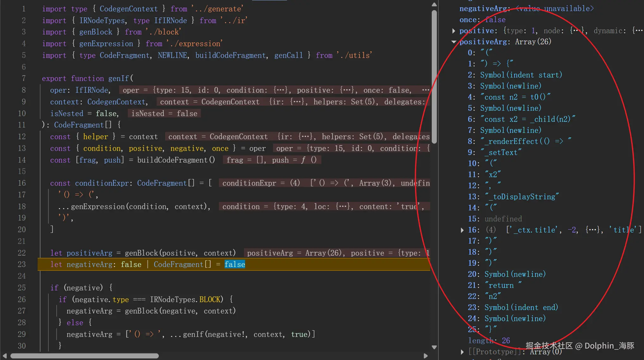Viewport: 644px width, 360px height.
Task: Click the inline positiveArg = Array(26) value
Action: coord(294,253)
